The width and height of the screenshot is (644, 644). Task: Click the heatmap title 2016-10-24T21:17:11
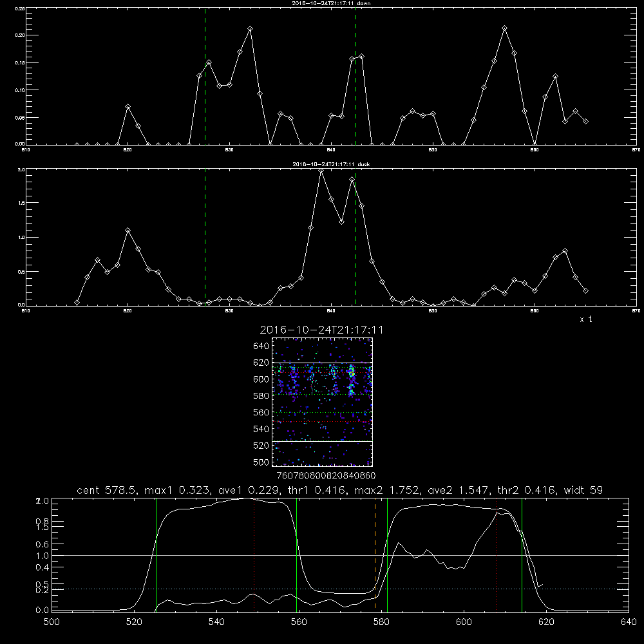click(321, 330)
